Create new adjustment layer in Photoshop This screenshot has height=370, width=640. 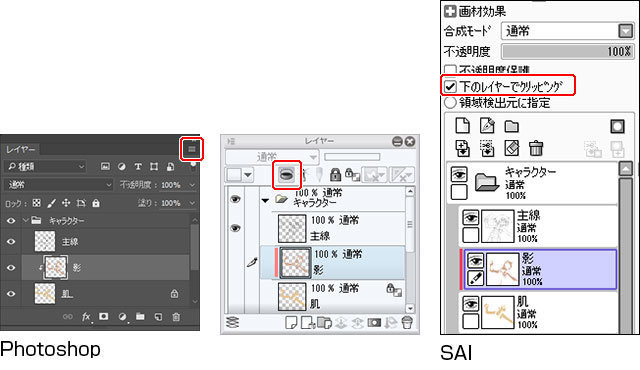[122, 317]
